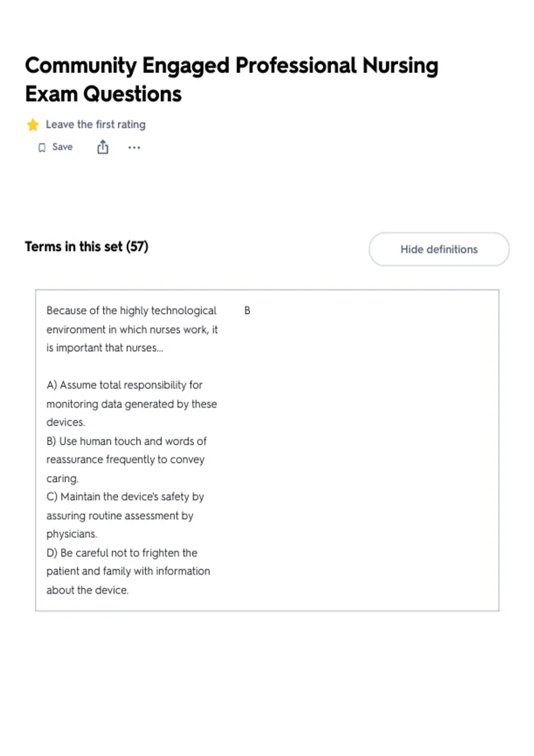Click the Save label text
The height and width of the screenshot is (756, 534).
(x=62, y=147)
